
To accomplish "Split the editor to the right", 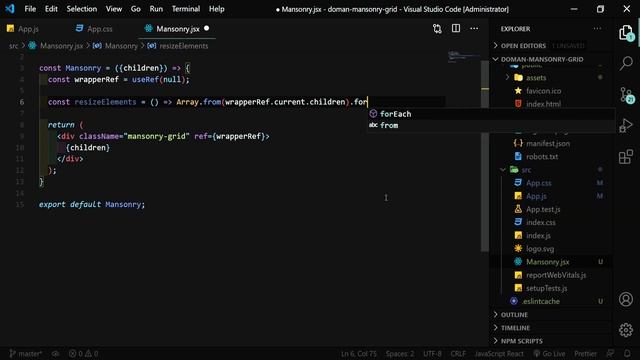I will pos(456,29).
